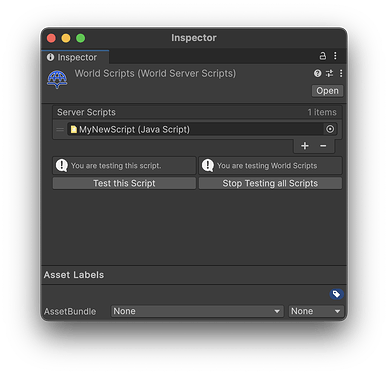
Task: Click the yellow minimize window button
Action: tap(66, 38)
